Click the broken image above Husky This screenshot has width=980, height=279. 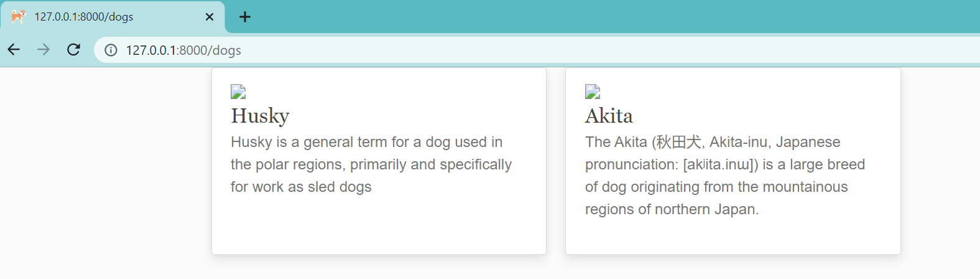(x=238, y=92)
